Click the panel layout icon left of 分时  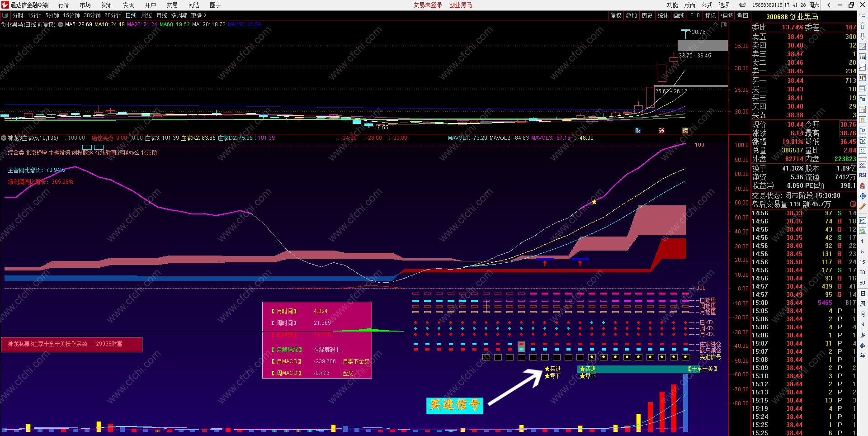[5, 15]
